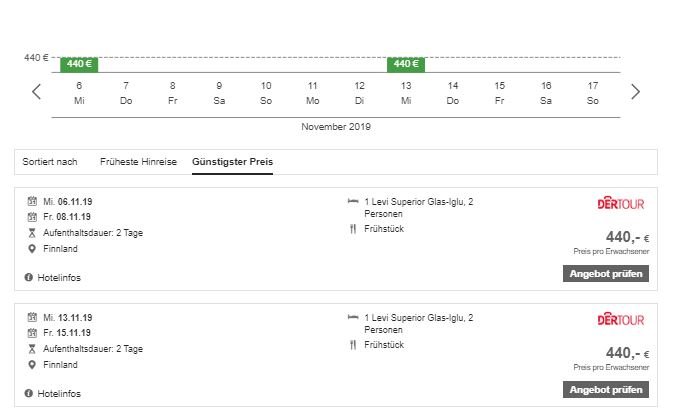The height and width of the screenshot is (414, 679).
Task: Sort by Früheste Hinreise
Action: pyautogui.click(x=138, y=162)
